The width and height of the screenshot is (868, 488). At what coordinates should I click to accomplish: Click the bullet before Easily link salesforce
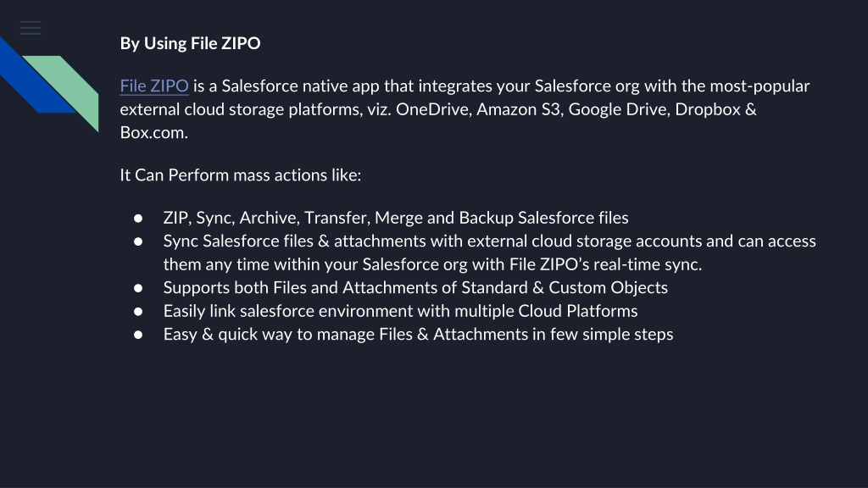tap(138, 311)
